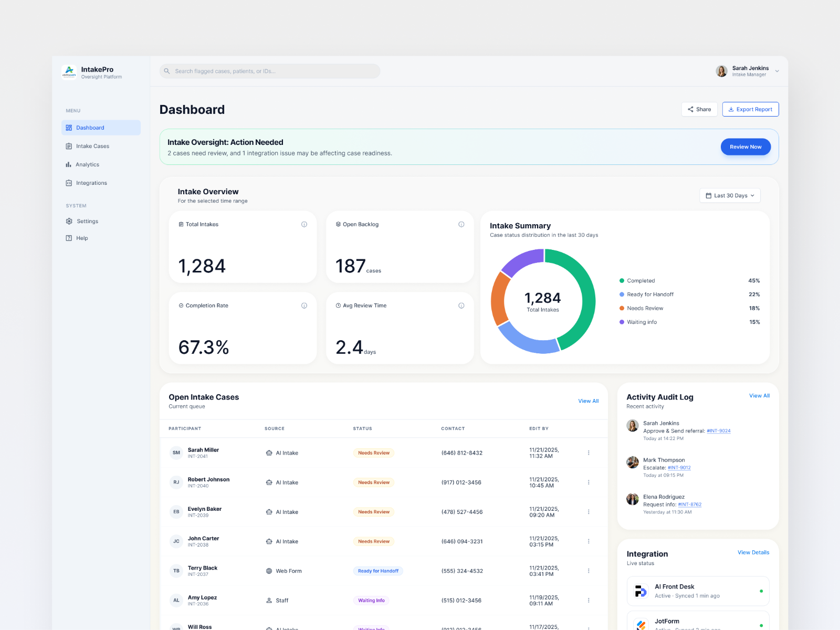This screenshot has width=840, height=630.
Task: Click the Export Report button
Action: pos(750,109)
